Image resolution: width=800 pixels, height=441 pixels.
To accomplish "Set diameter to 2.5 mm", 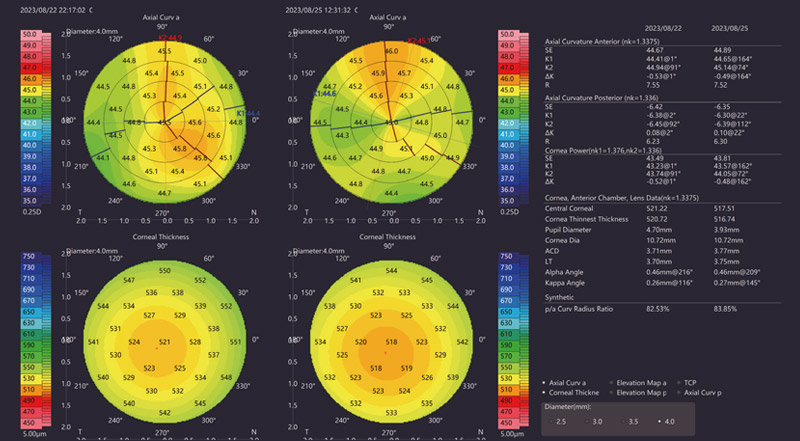I will [x=560, y=422].
